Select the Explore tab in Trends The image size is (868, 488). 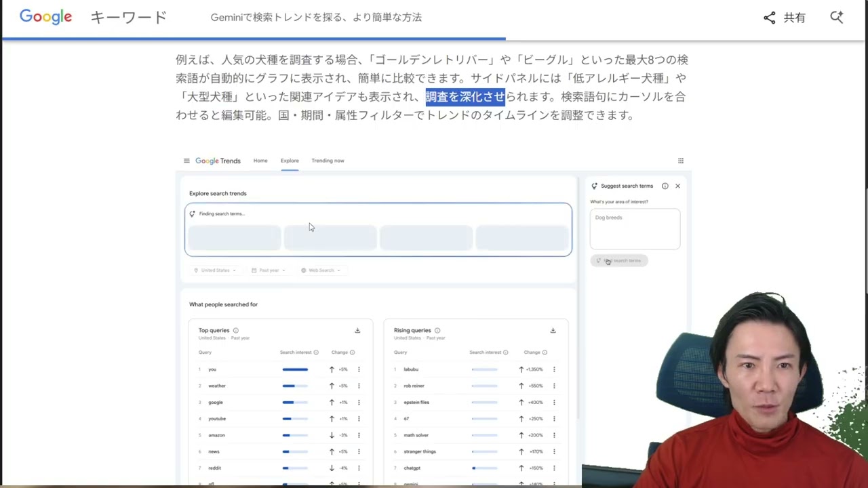click(290, 161)
